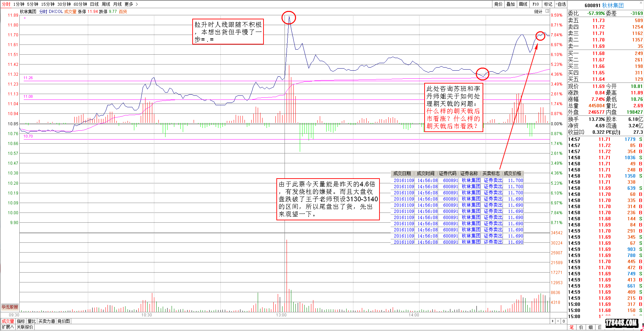Viewport: 644px width, 331px height.
Task: Click the 卖一 price 11.69
Action: (599, 46)
